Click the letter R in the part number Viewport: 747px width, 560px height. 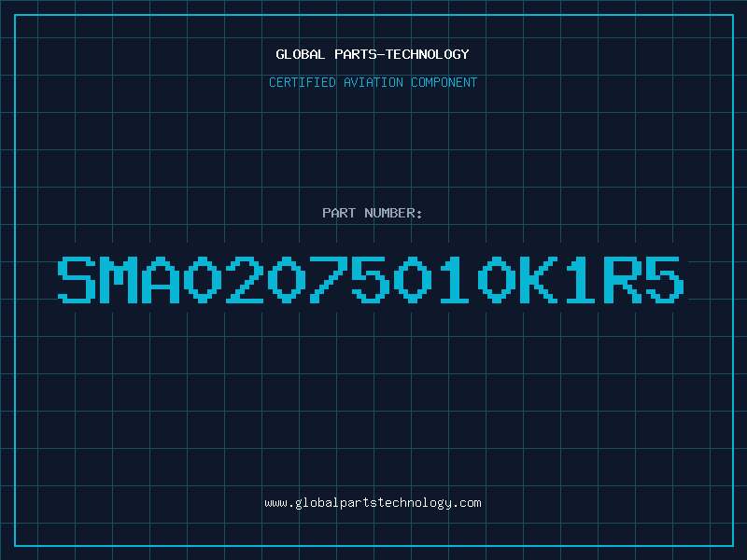[x=623, y=279]
